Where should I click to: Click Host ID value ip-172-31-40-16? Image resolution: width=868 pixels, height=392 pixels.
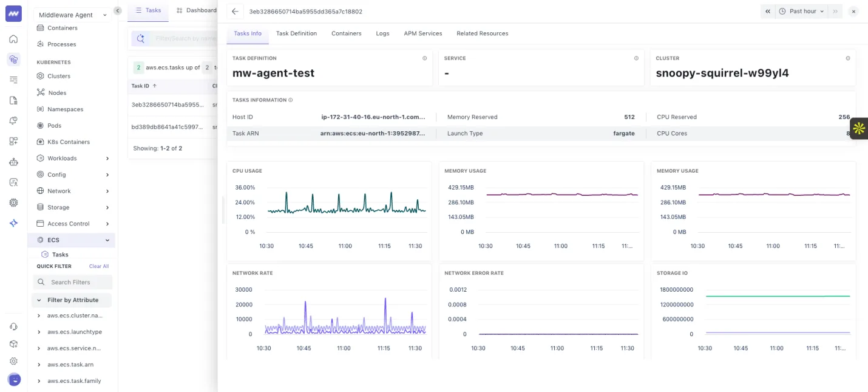pos(373,117)
